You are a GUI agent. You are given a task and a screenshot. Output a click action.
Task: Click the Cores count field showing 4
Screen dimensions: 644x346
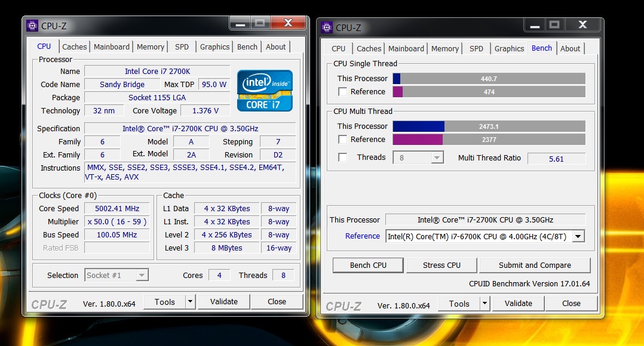point(219,276)
